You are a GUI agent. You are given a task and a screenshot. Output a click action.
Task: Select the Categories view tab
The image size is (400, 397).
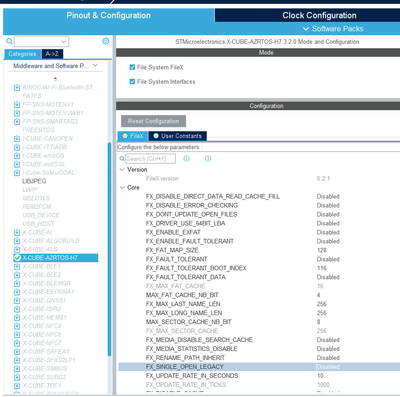pos(22,54)
